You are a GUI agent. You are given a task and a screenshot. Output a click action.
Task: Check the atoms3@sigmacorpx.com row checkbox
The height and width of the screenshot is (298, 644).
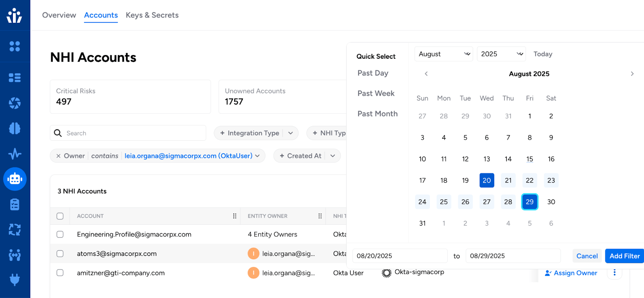tap(60, 254)
